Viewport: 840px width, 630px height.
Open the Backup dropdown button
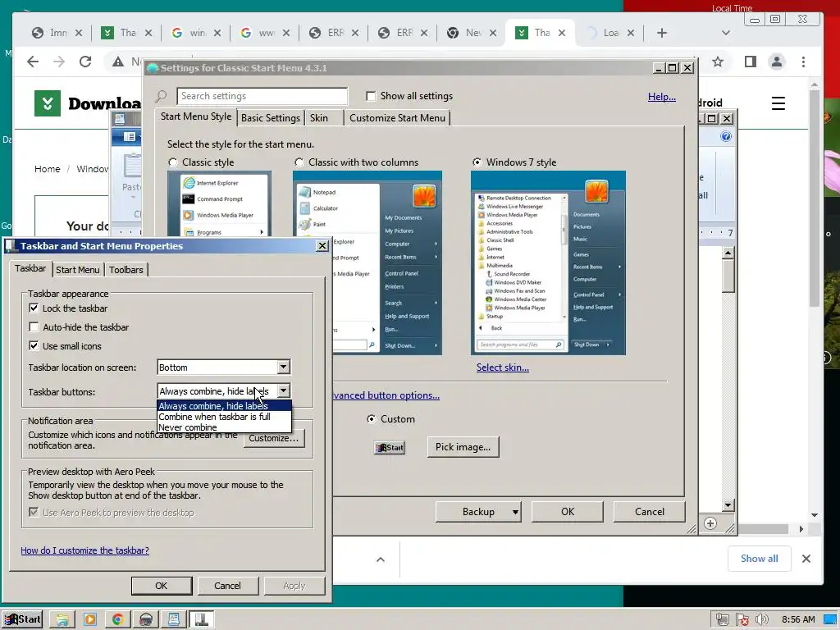[478, 512]
